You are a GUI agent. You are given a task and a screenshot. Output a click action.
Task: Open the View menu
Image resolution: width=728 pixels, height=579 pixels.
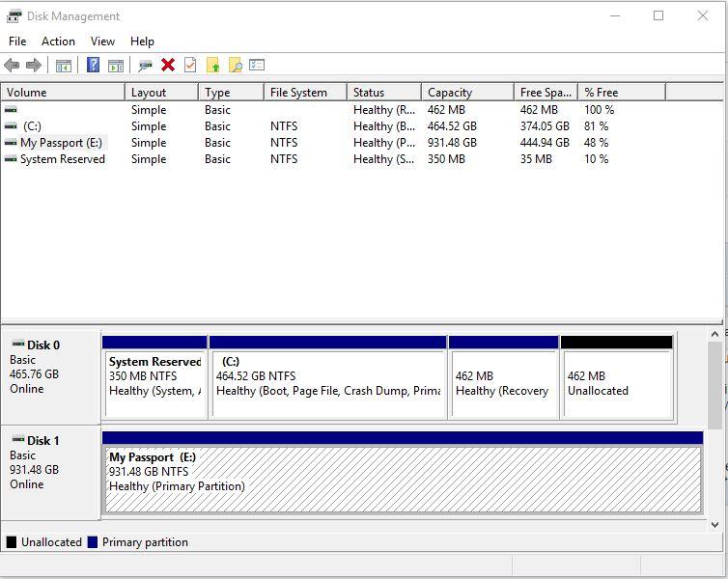(102, 41)
